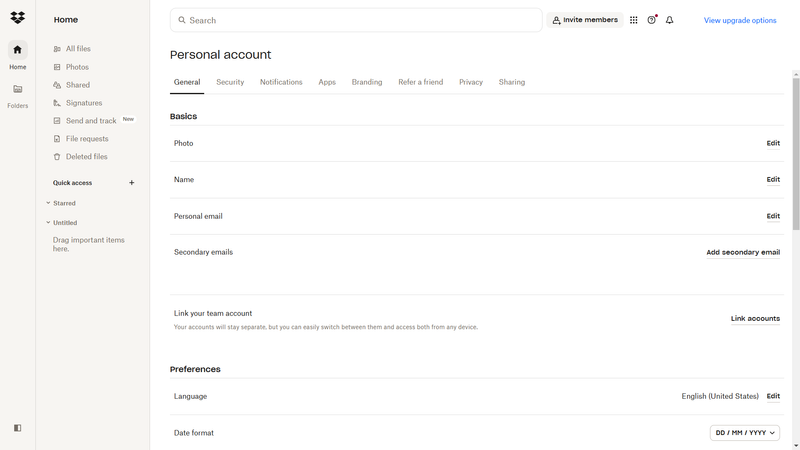The height and width of the screenshot is (450, 800).
Task: Click the View upgrade options link
Action: pyautogui.click(x=740, y=20)
